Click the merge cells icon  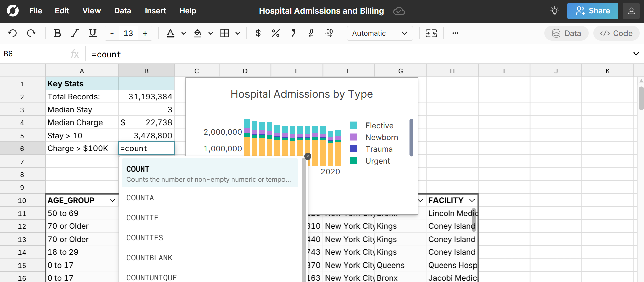point(431,33)
